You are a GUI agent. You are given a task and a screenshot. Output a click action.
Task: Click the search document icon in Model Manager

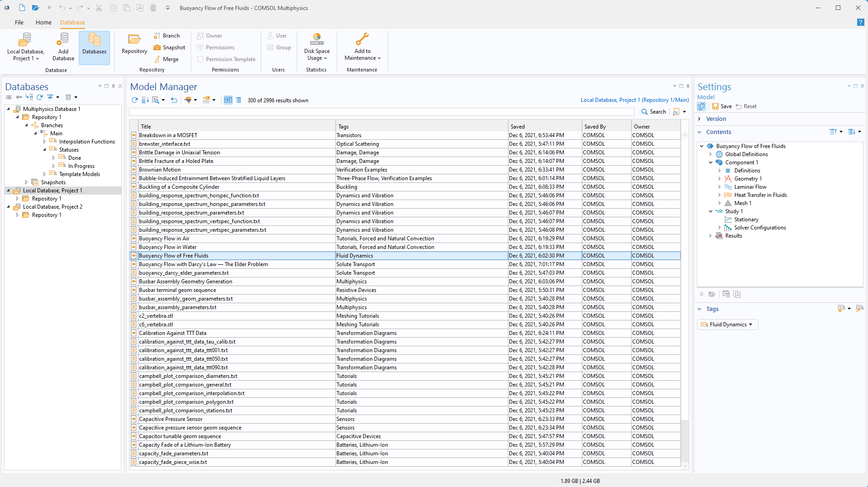[x=156, y=100]
